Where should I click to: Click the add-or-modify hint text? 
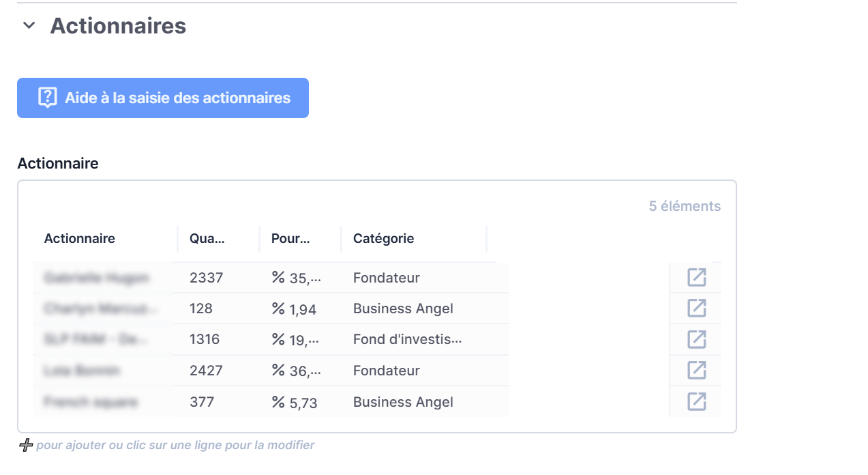pyautogui.click(x=174, y=444)
